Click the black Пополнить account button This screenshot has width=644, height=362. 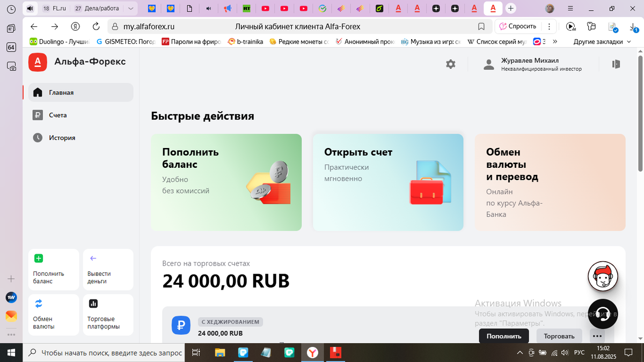504,336
